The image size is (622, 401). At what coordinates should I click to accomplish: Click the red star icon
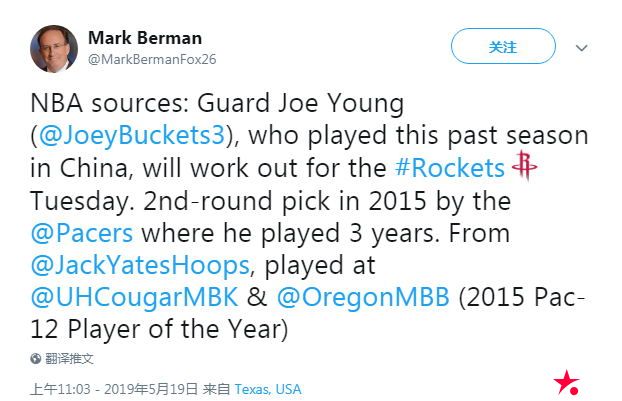click(x=567, y=382)
